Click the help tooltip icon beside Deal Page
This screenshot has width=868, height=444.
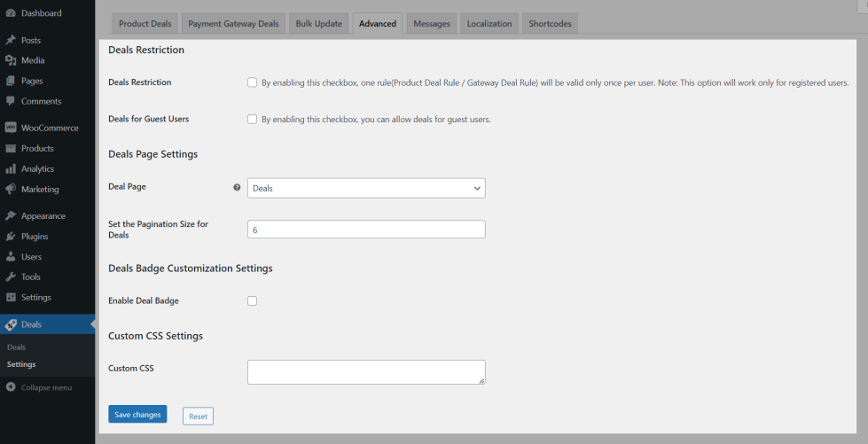point(237,187)
